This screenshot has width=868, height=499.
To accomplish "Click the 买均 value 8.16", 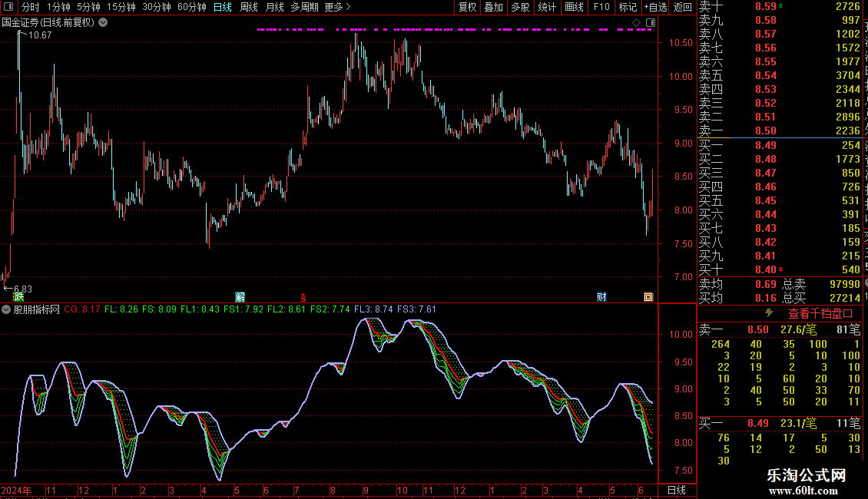I will point(766,298).
